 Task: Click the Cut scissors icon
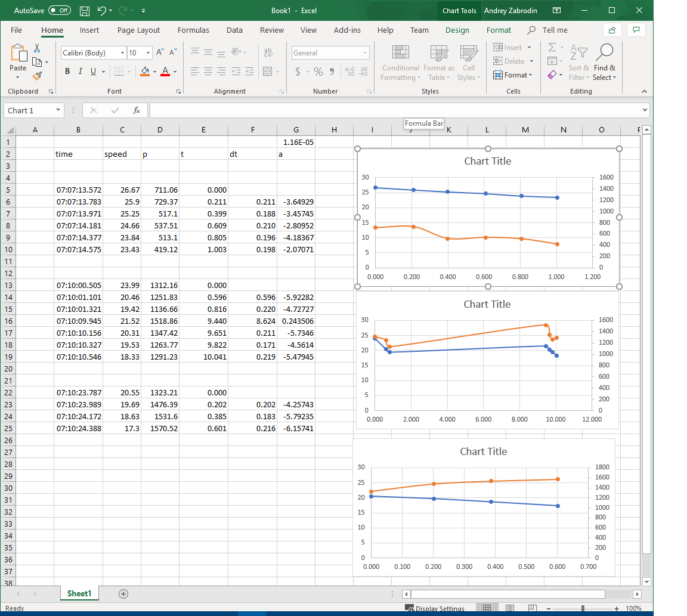37,48
